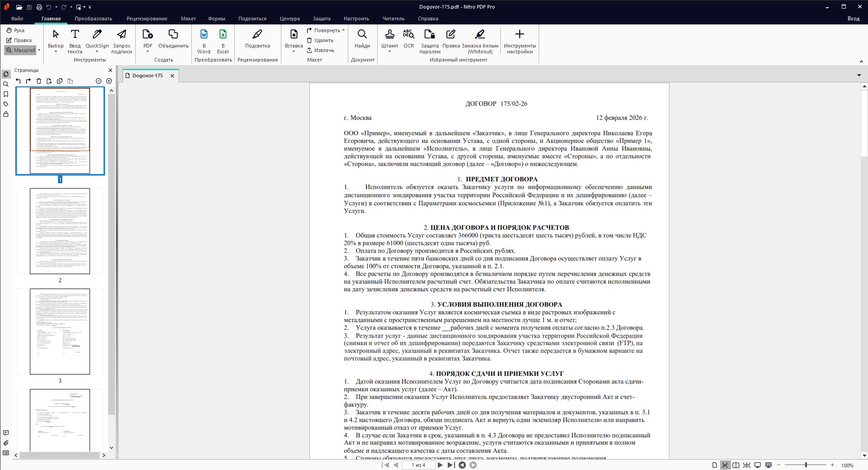Click the Объединить combine files icon
868x470 pixels.
pos(173,34)
